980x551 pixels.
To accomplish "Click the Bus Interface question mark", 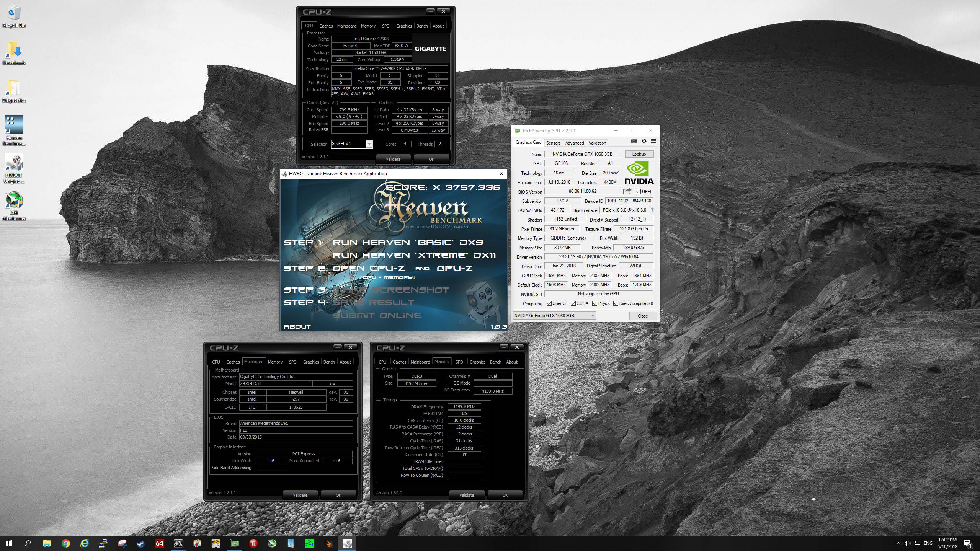I will [652, 210].
